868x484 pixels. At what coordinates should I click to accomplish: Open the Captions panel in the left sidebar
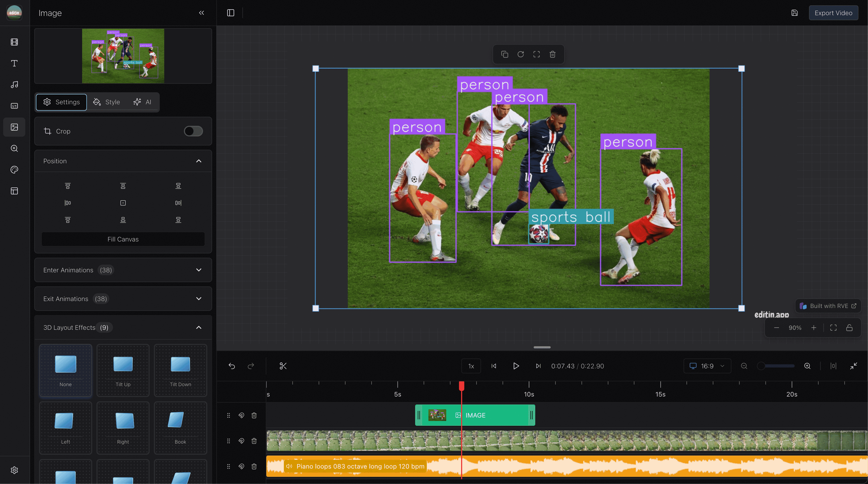point(14,106)
